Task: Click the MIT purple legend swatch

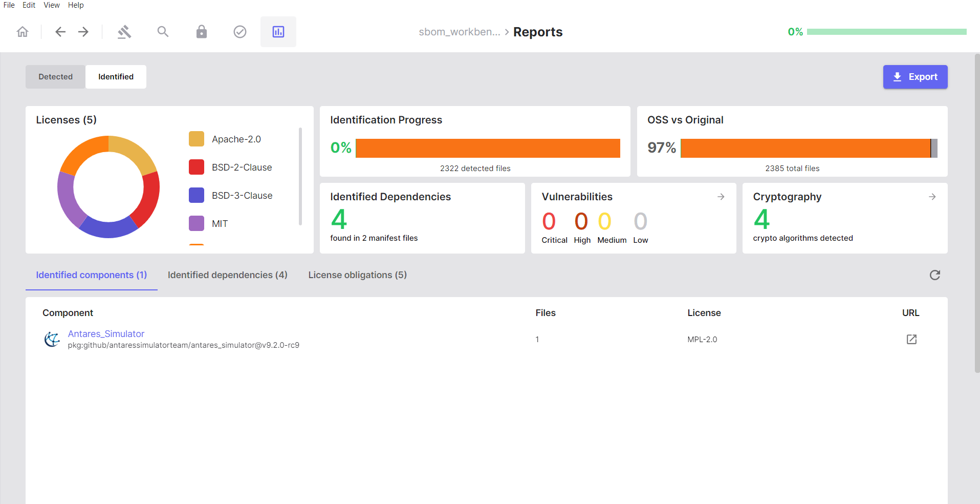Action: tap(197, 224)
